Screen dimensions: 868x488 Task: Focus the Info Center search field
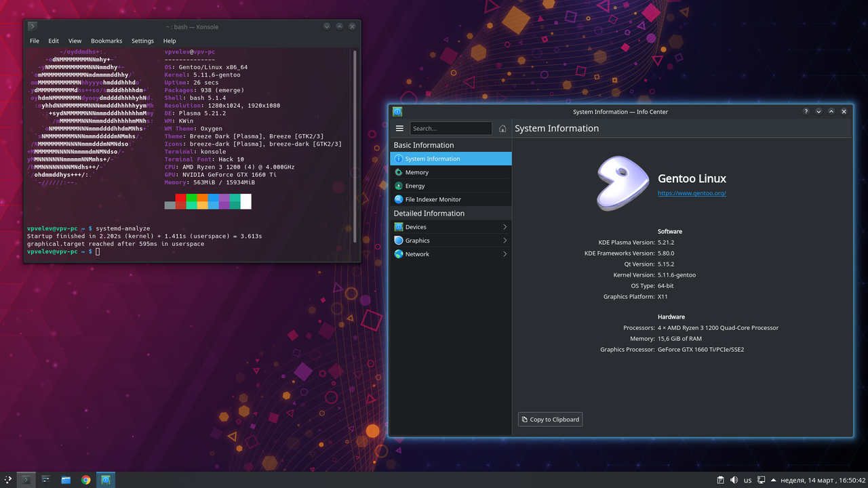point(451,128)
